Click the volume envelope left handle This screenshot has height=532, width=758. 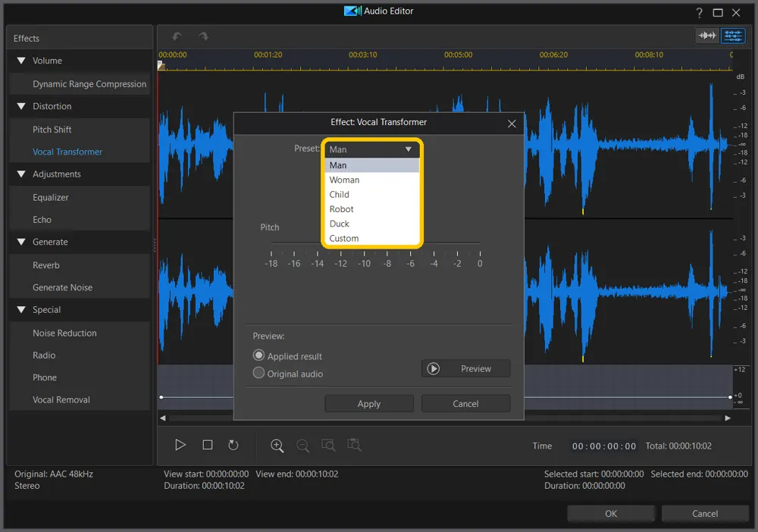click(x=161, y=397)
